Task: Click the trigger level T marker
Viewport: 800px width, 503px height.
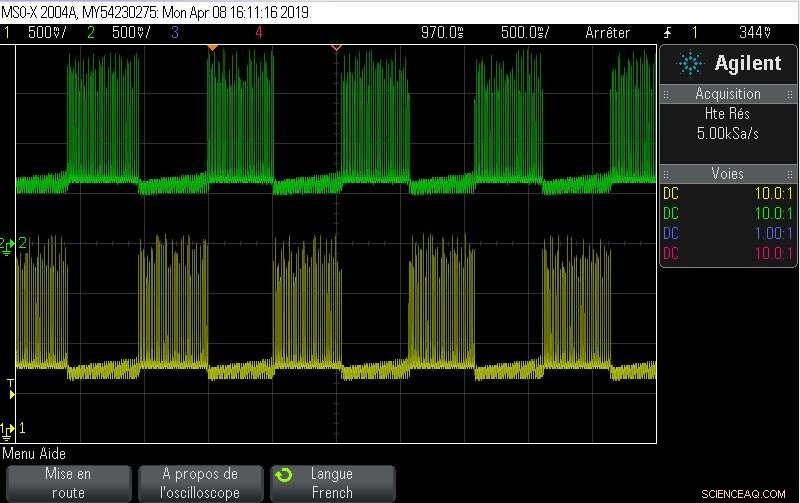Action: [x=10, y=388]
